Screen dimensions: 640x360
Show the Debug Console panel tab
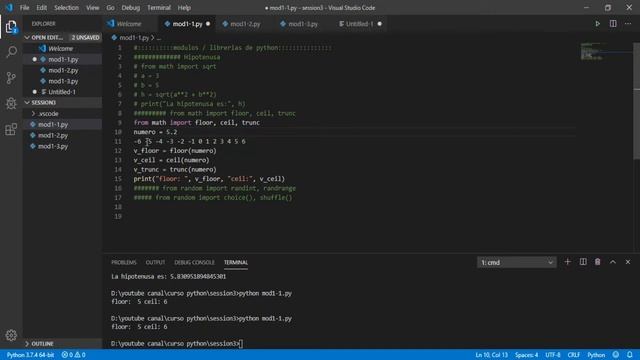coord(194,262)
